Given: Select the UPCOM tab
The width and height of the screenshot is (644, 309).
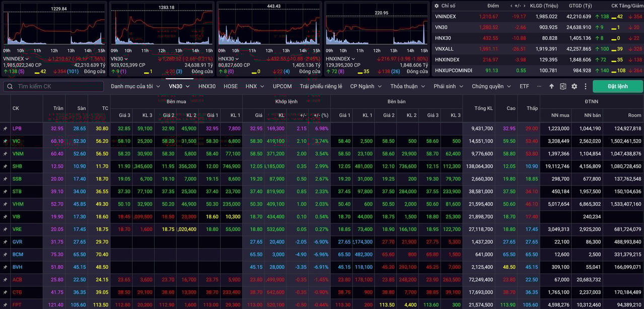Looking at the screenshot, I should tap(282, 86).
